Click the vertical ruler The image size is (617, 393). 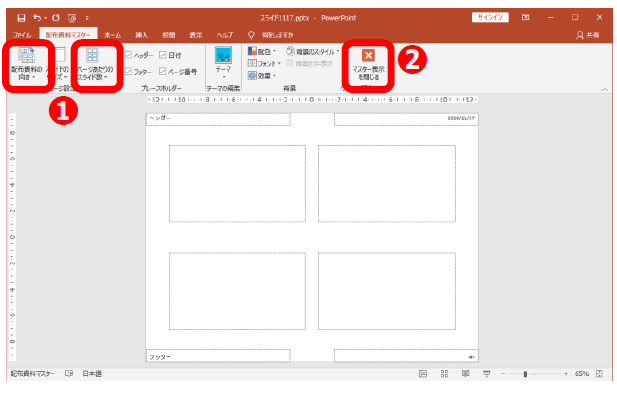click(x=12, y=237)
